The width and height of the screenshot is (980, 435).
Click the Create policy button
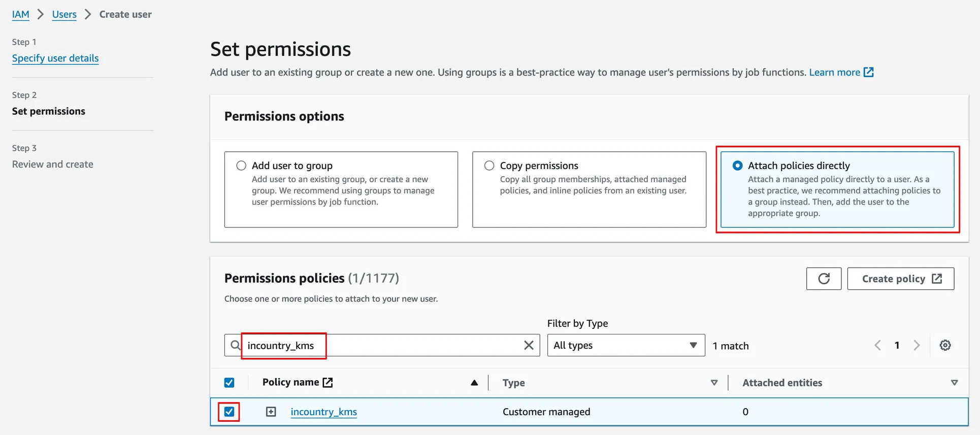click(900, 279)
